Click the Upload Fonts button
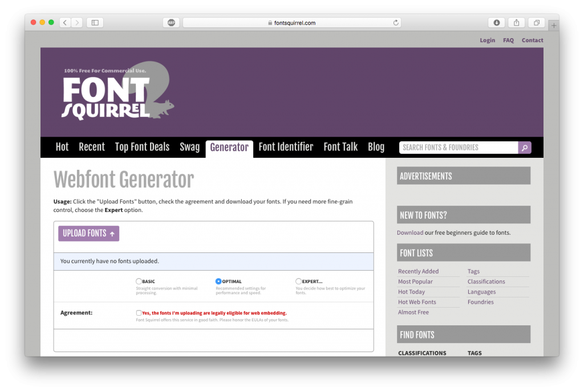584x392 pixels. (88, 234)
